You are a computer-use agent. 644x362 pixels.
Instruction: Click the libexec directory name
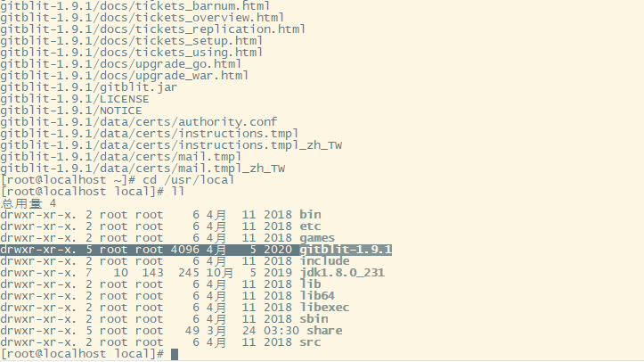(324, 308)
